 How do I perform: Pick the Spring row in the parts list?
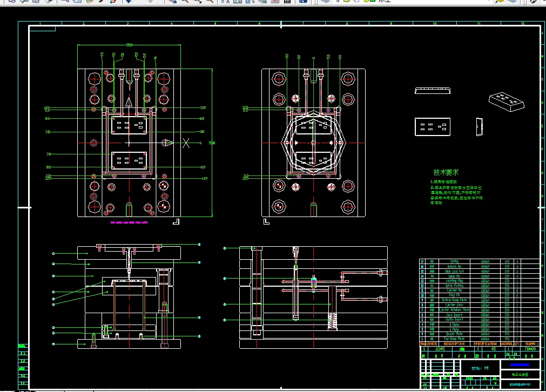480,261
